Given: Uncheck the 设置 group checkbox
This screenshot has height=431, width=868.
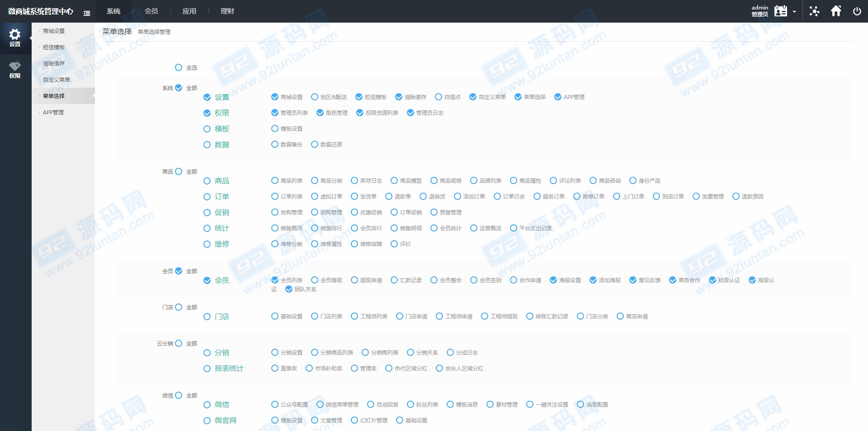Looking at the screenshot, I should 207,97.
